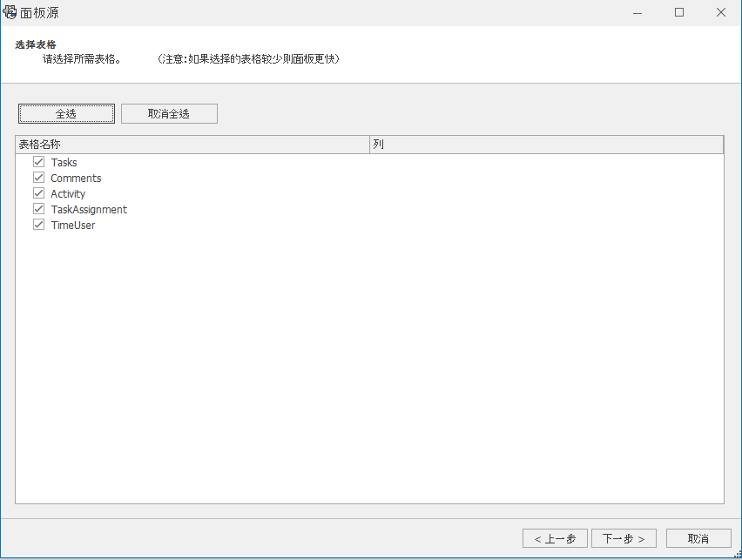Close the 面板源 window
Screen dimensions: 742x560
click(721, 13)
